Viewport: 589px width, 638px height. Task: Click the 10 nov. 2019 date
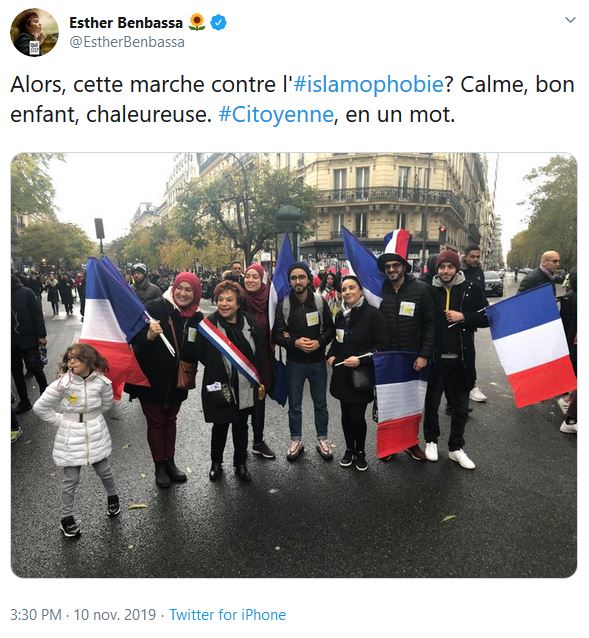coord(115,614)
